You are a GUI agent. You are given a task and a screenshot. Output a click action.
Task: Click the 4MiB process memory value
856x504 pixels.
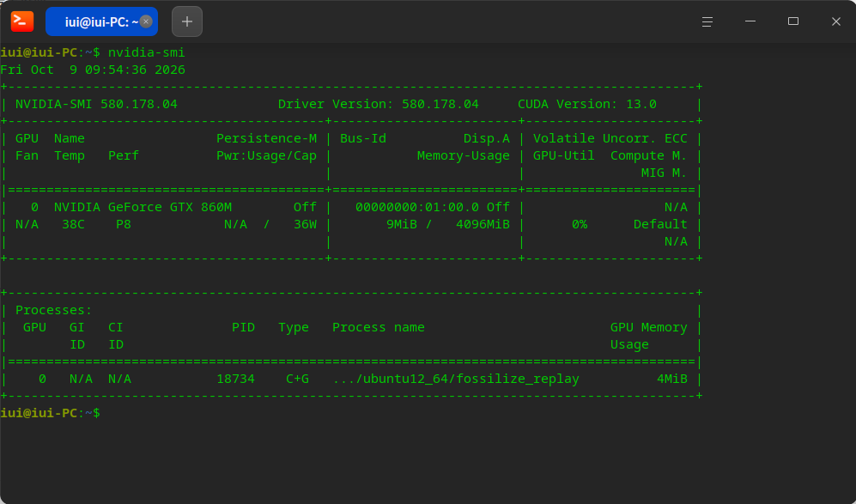(x=672, y=379)
